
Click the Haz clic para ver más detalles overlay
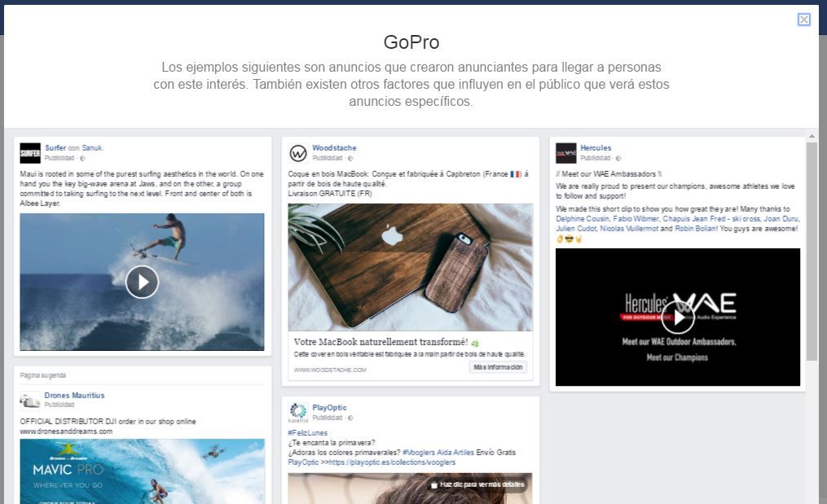click(x=477, y=484)
